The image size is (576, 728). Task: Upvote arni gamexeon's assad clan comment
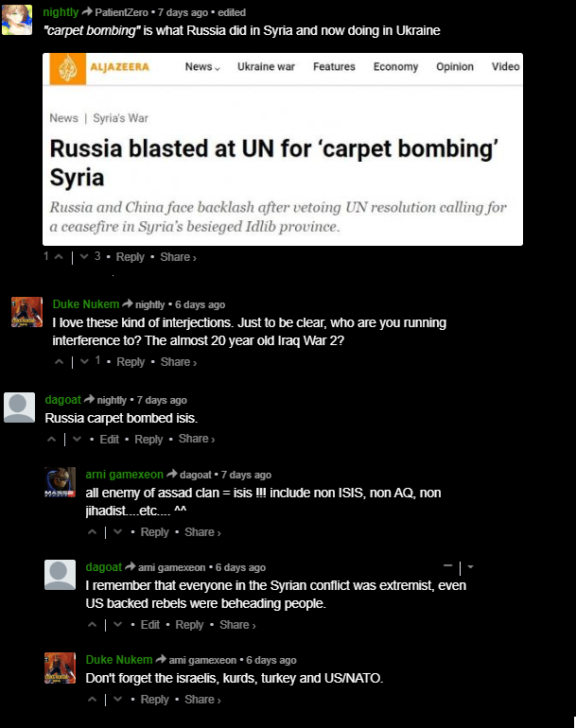coord(93,532)
